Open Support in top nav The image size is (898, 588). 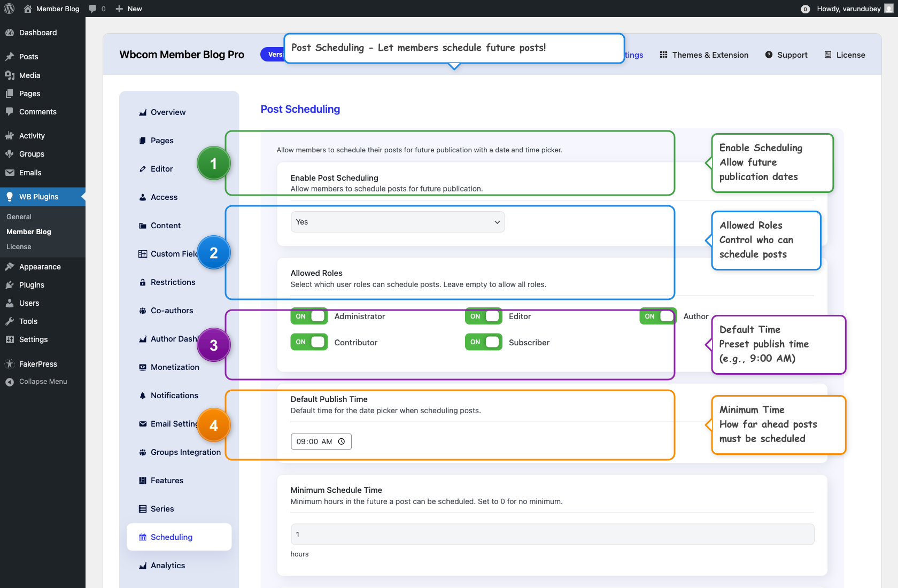(x=786, y=55)
